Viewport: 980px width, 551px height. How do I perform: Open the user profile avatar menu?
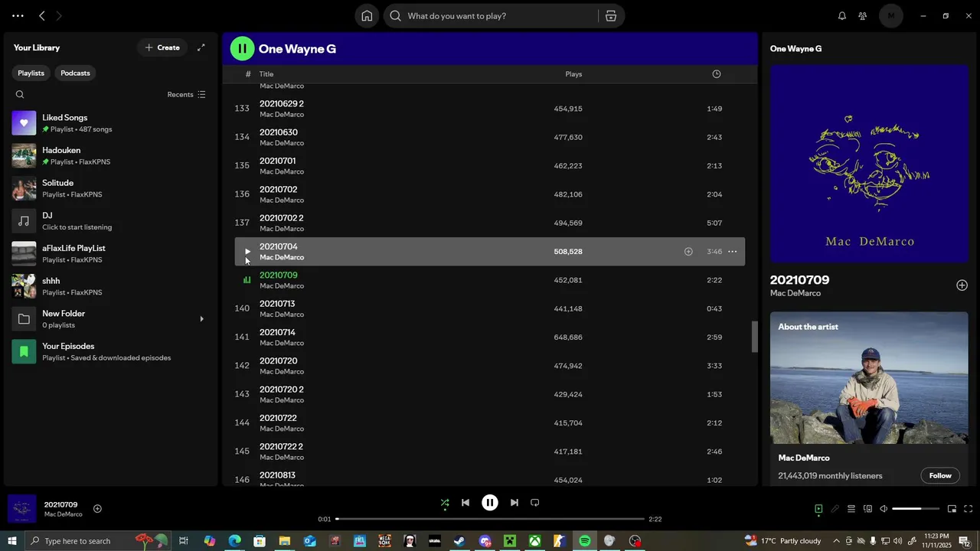pos(891,16)
